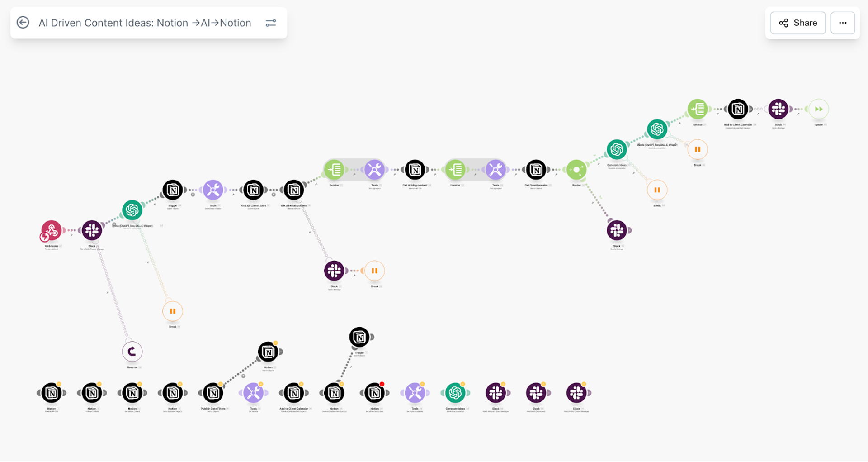The height and width of the screenshot is (462, 868).
Task: Click the filter icon between Trigger and Tools
Action: point(193,195)
